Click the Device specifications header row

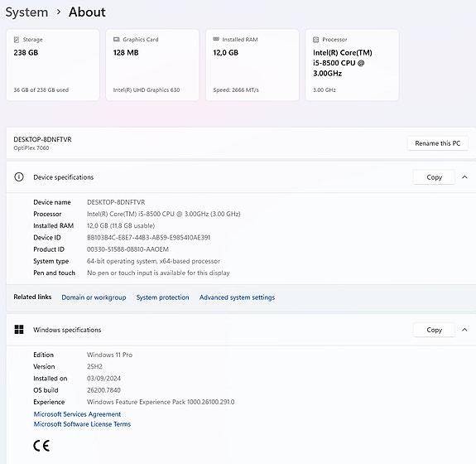click(x=241, y=177)
